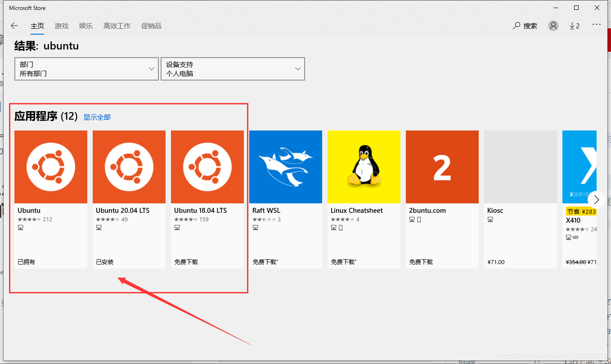
Task: Minimize the Microsoft Store window
Action: [555, 8]
